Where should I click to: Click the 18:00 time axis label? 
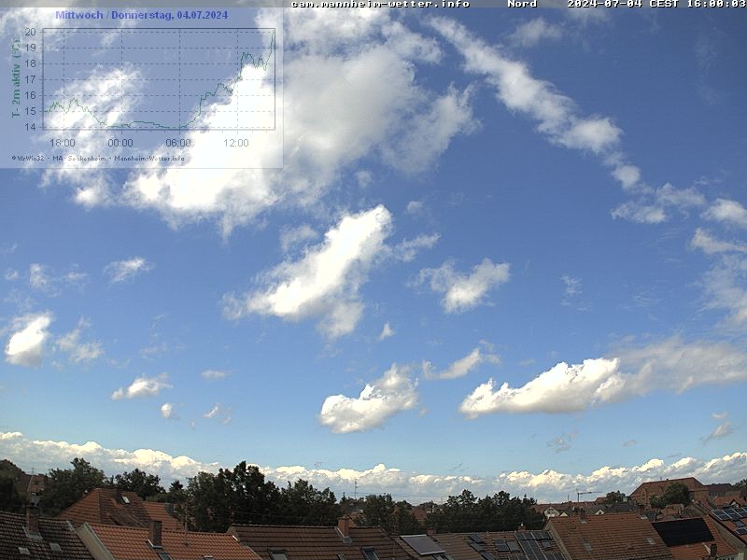tap(63, 143)
